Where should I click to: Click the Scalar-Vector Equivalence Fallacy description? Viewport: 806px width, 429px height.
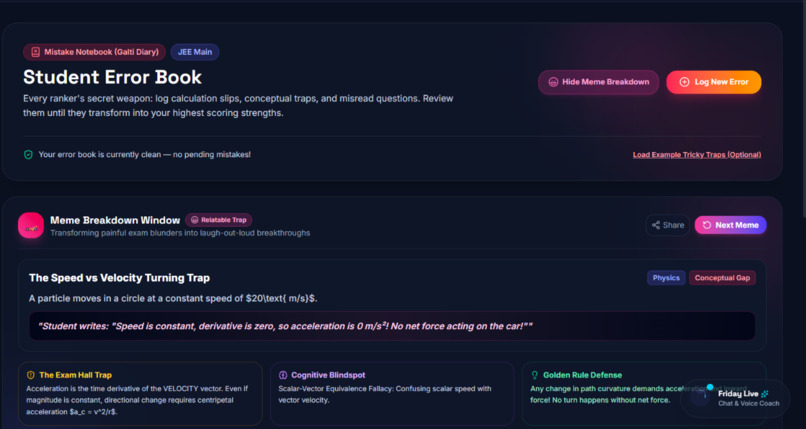click(384, 394)
